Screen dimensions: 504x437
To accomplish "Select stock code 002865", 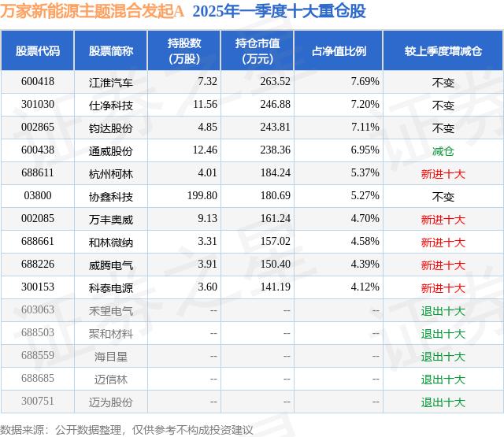I will point(38,128).
